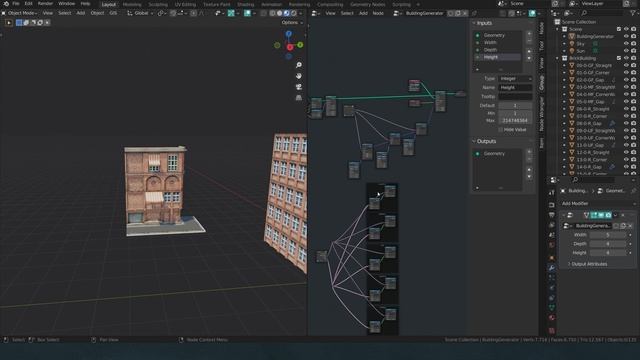Click plus to add input socket
Viewport: 640px width, 360px height.
tap(529, 34)
